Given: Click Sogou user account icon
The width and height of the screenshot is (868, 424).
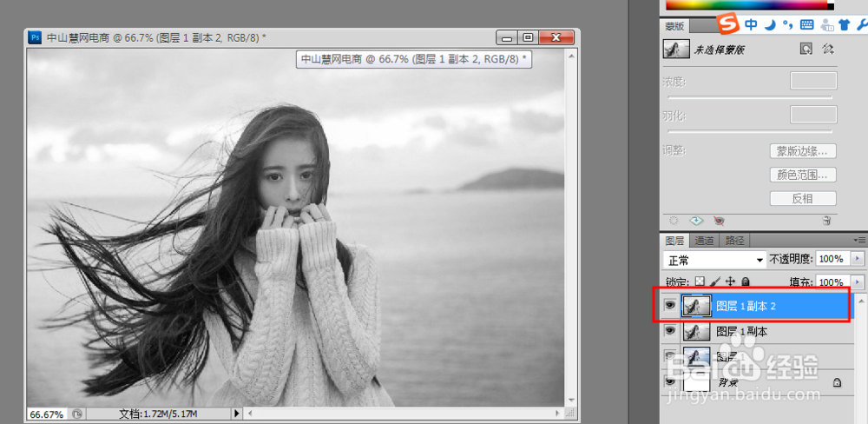Looking at the screenshot, I should click(x=827, y=24).
